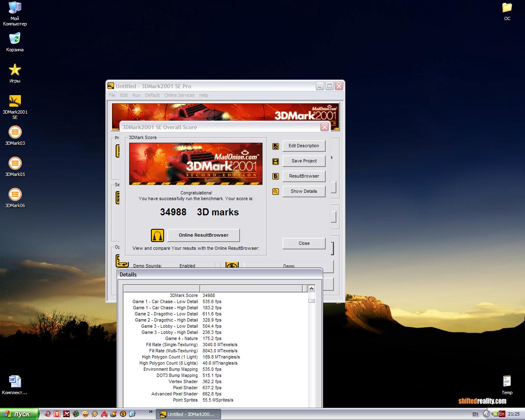Image resolution: width=525 pixels, height=420 pixels.
Task: Click the Online ResultBrowser button
Action: tap(203, 235)
